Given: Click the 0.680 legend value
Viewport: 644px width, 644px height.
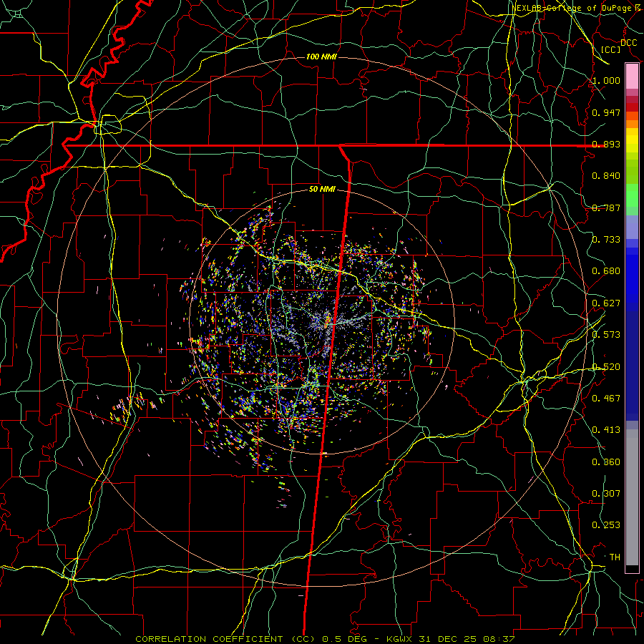Looking at the screenshot, I should 606,271.
